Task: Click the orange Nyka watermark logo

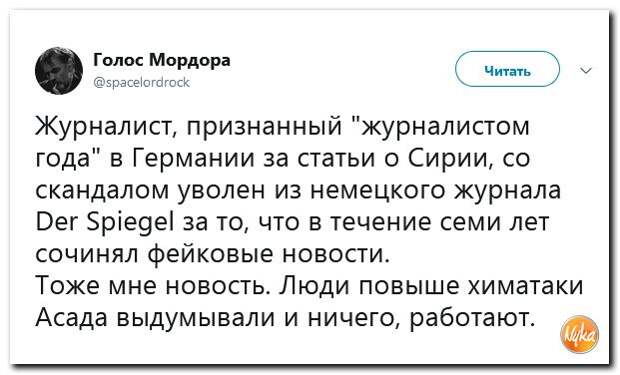Action: click(x=580, y=334)
